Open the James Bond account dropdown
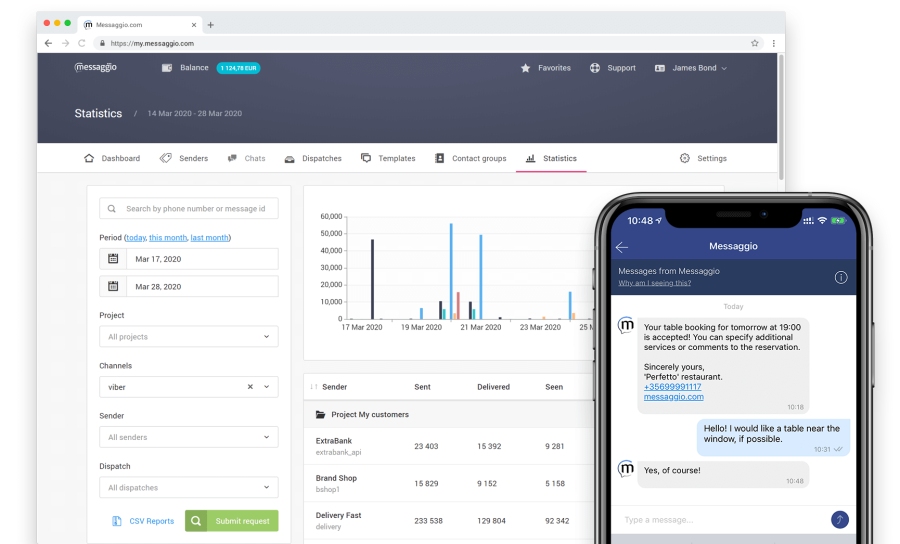 click(x=691, y=68)
